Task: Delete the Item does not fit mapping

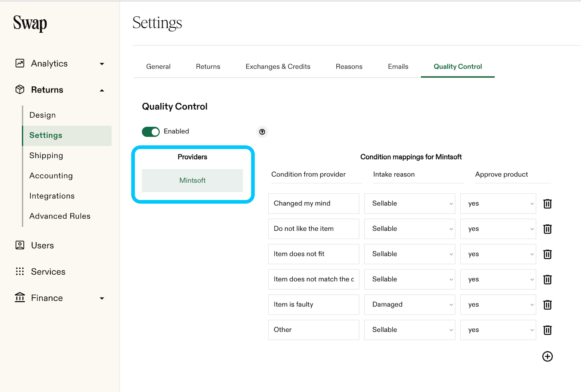Action: pyautogui.click(x=547, y=254)
